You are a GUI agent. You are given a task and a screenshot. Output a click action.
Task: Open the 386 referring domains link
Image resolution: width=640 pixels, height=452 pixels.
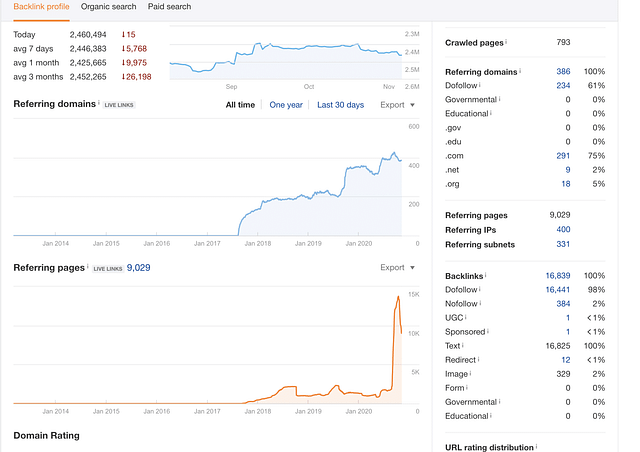[563, 71]
